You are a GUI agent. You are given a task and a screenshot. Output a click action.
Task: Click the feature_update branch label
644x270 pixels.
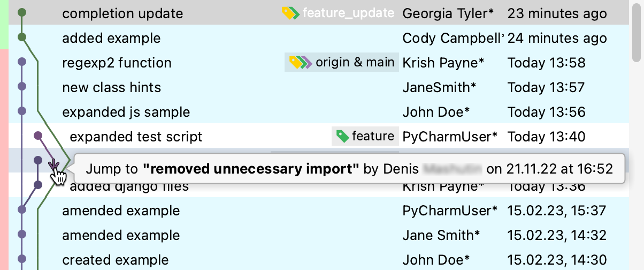pos(348,13)
